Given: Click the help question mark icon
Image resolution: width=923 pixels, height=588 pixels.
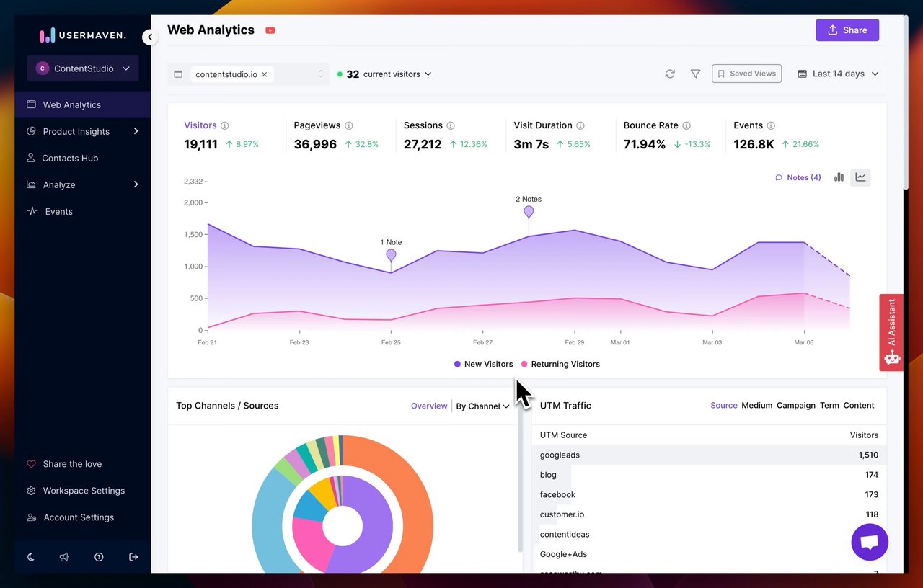Looking at the screenshot, I should pos(99,557).
